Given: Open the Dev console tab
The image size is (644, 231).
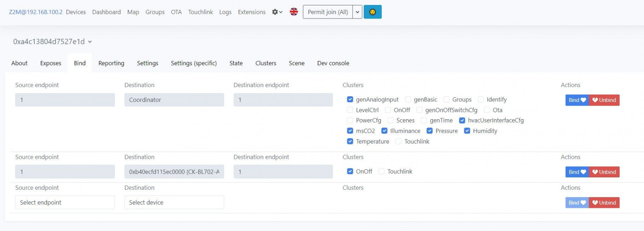Looking at the screenshot, I should tap(333, 63).
